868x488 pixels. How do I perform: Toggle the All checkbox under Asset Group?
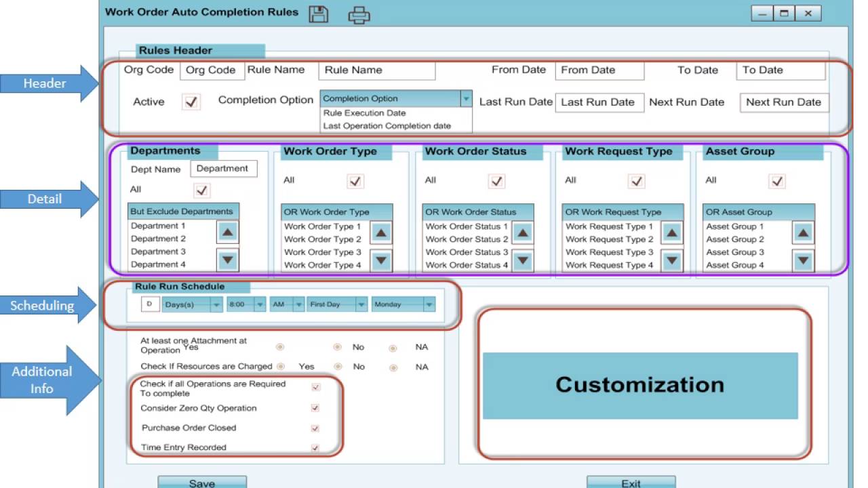(x=777, y=181)
